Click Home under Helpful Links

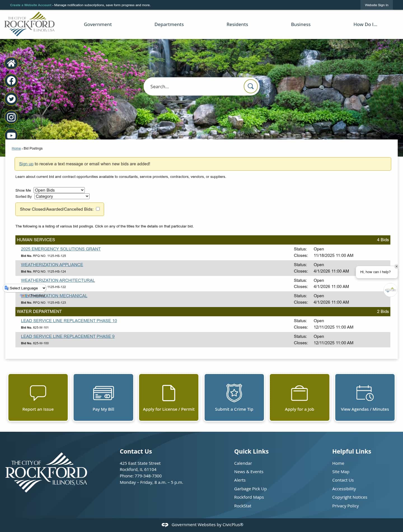click(338, 463)
